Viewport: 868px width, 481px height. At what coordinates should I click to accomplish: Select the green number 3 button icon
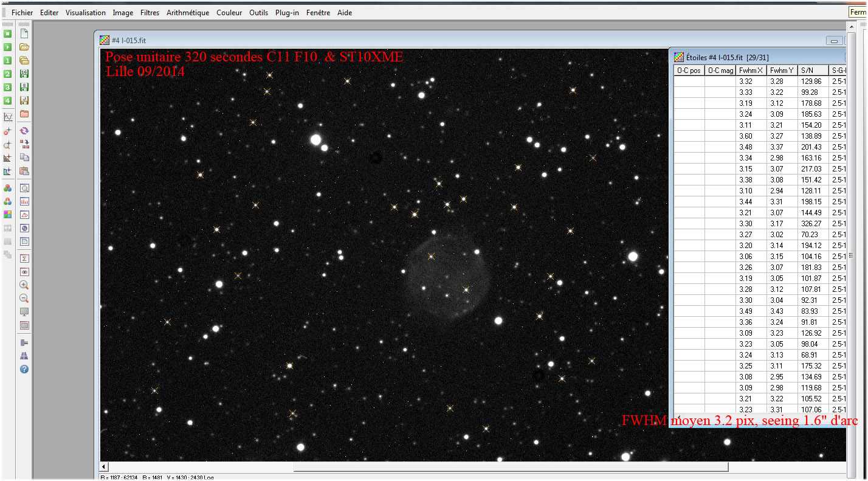click(x=8, y=88)
